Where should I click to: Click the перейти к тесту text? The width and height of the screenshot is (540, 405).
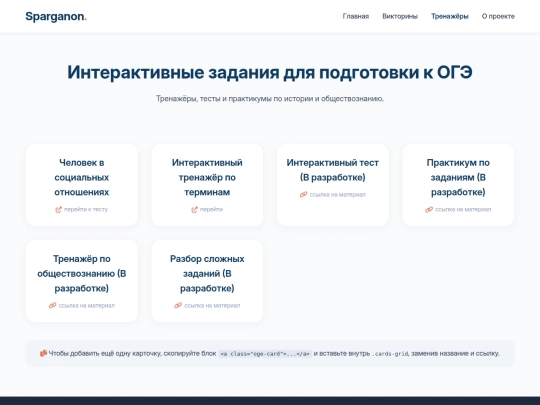click(x=86, y=209)
